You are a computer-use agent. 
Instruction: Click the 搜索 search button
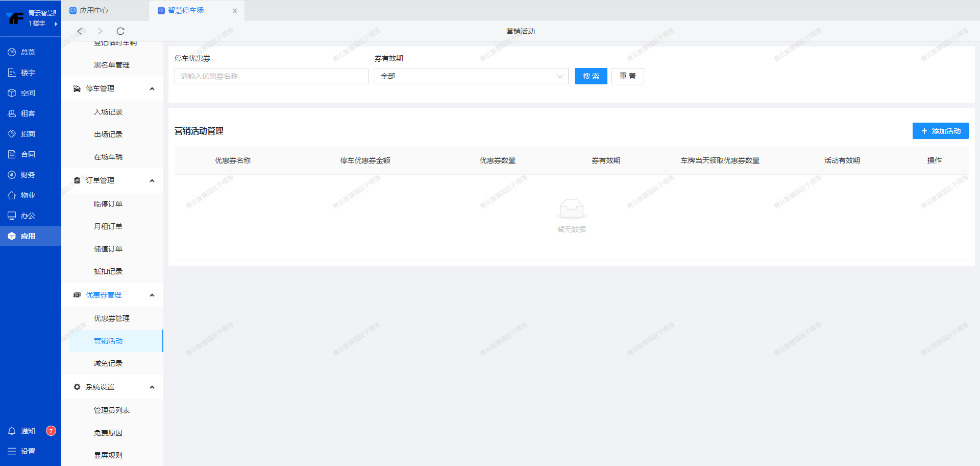[591, 76]
